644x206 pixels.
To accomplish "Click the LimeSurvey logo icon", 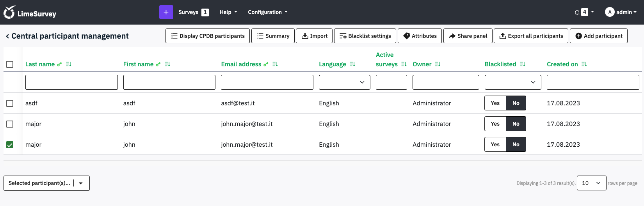I will [9, 12].
